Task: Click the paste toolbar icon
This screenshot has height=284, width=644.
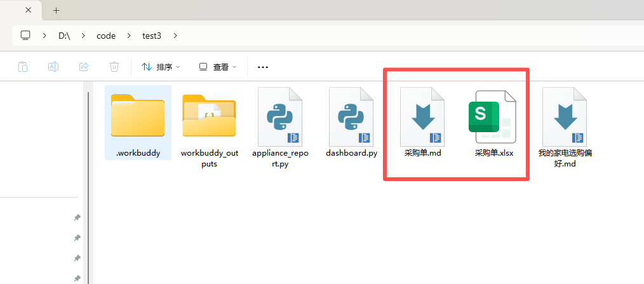Action: [23, 67]
